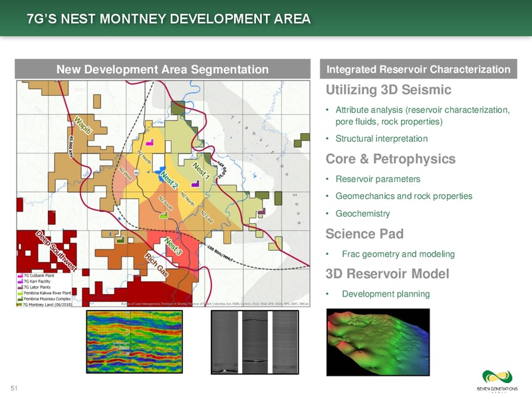Click the 3D Reservoir Model heading
The height and width of the screenshot is (399, 532).
[388, 274]
